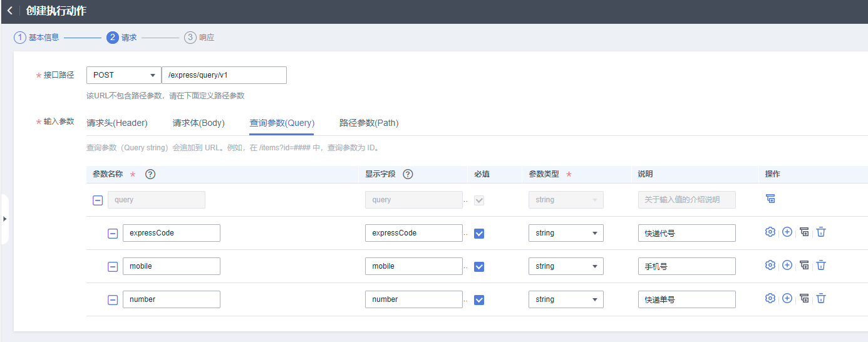Click the disabled query display field
The image size is (868, 342).
pyautogui.click(x=414, y=200)
